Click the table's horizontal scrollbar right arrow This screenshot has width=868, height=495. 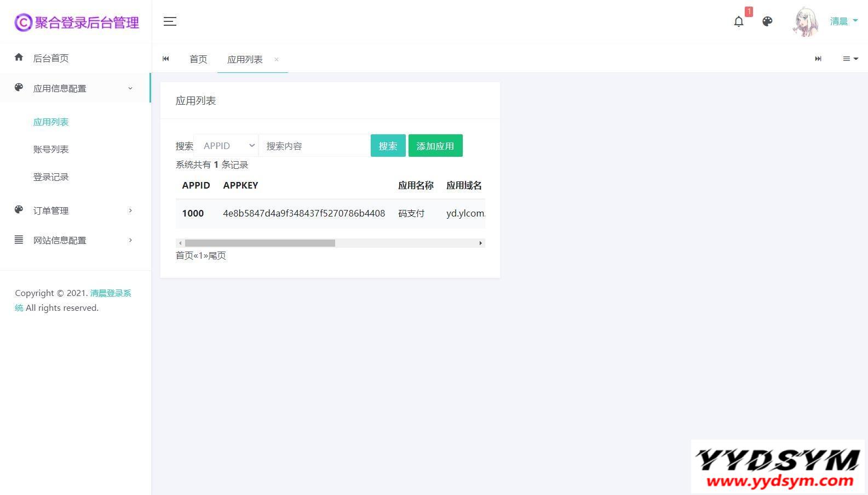[480, 243]
